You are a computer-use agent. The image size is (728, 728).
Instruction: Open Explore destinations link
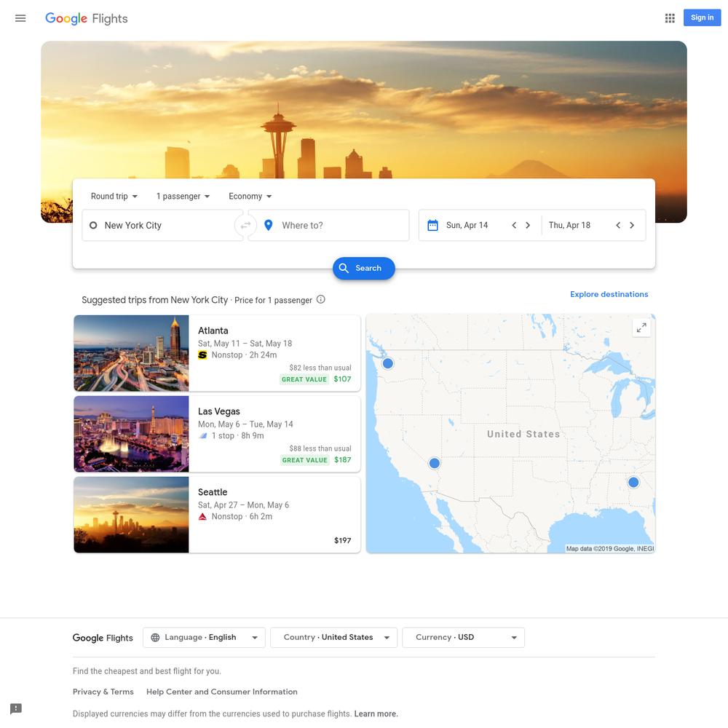609,294
